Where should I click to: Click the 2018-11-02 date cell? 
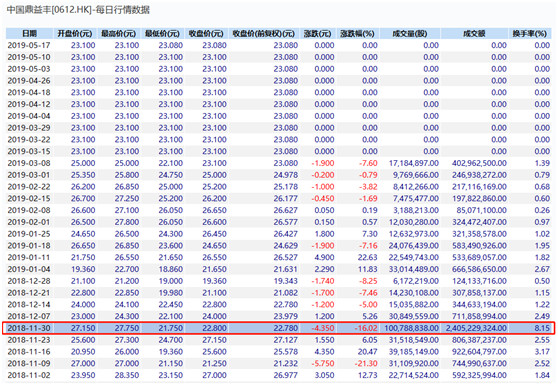29,375
